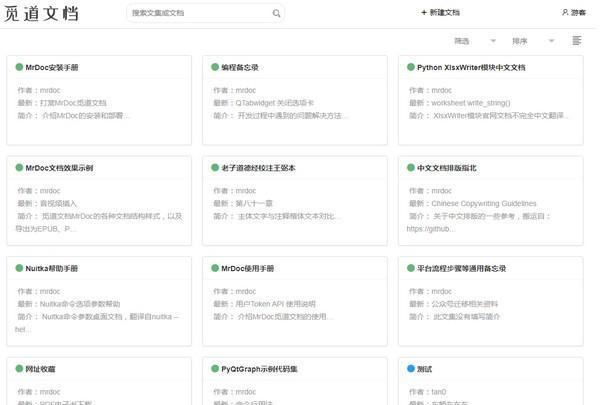Open latest doc 'Chinese Copywriting Guidelines'
The image size is (600, 405).
pos(484,203)
